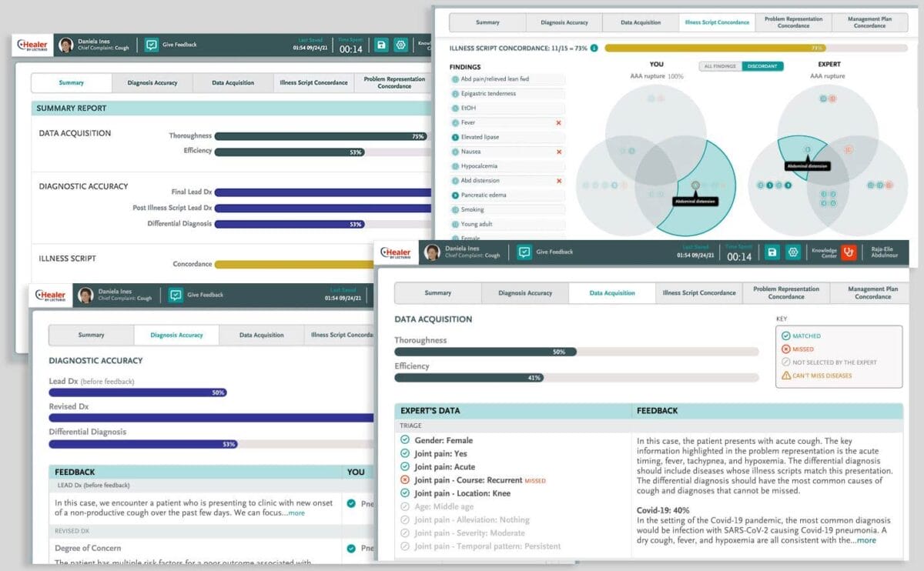Open the Summary tab in Illness Script Concordance window

487,22
